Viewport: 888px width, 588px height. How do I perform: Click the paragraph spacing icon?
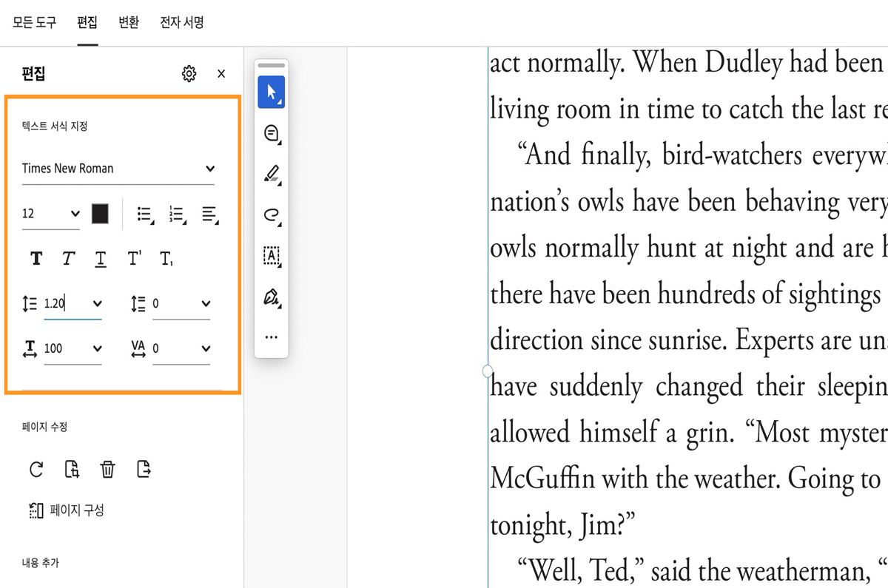point(138,303)
